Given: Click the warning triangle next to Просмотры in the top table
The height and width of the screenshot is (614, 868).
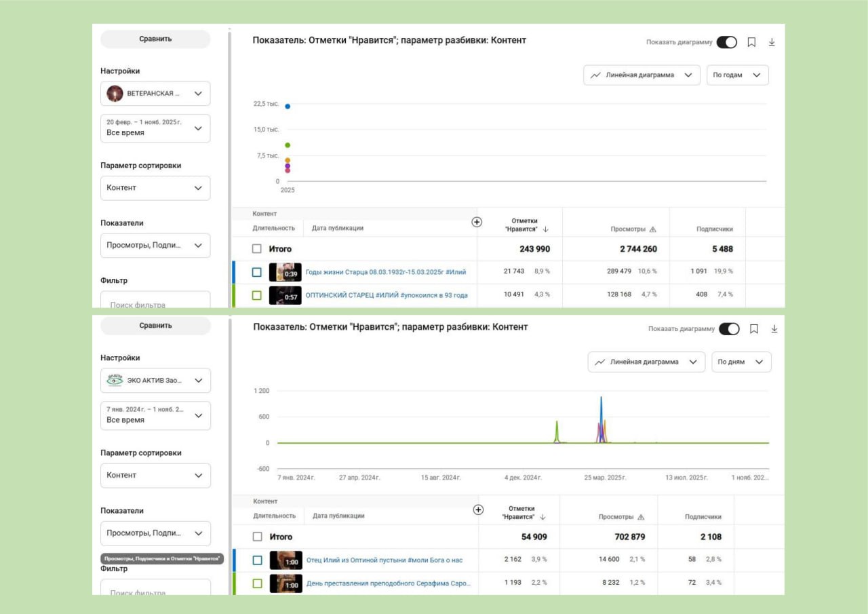Looking at the screenshot, I should (x=653, y=229).
